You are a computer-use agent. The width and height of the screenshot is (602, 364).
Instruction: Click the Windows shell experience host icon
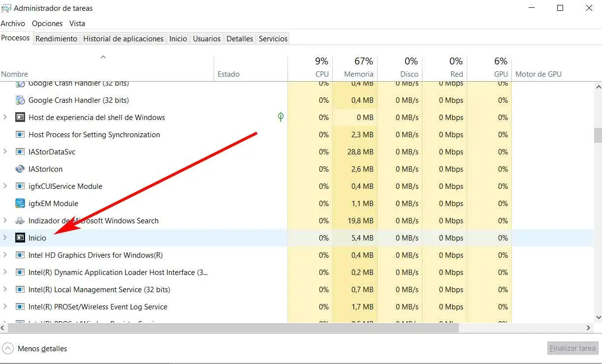(20, 118)
